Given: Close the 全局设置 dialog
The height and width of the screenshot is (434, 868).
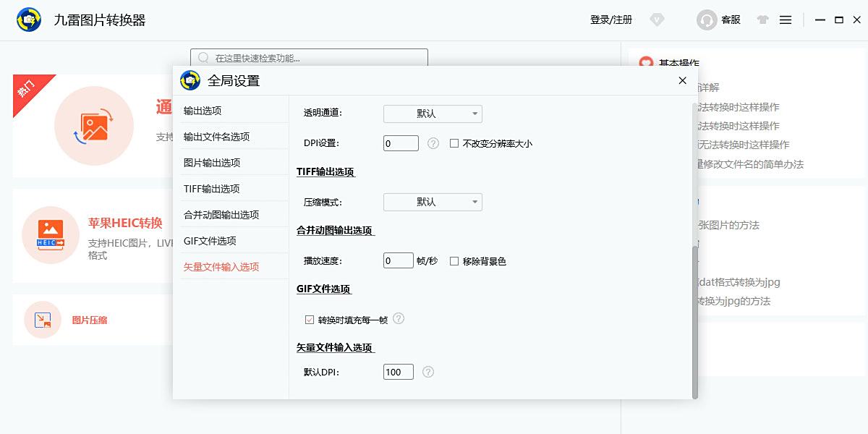Looking at the screenshot, I should point(682,80).
